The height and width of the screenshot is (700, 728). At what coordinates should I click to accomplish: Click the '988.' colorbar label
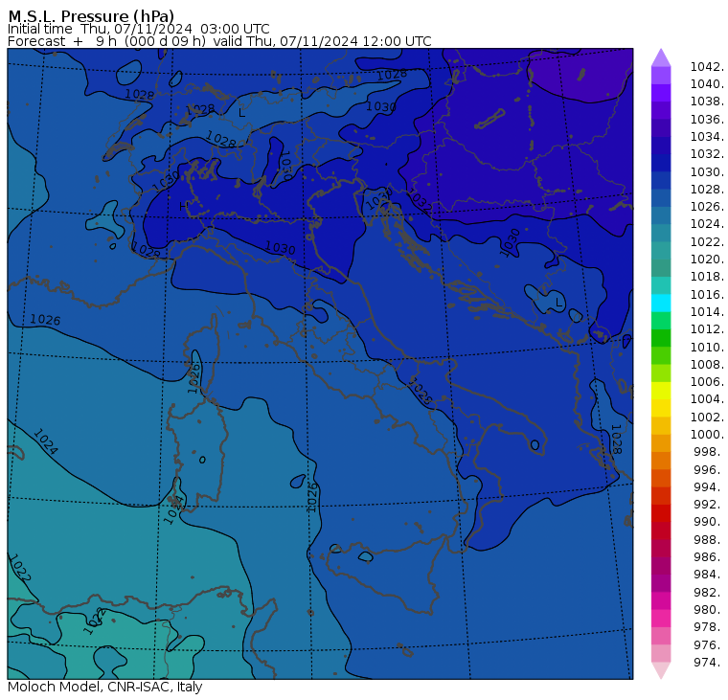pyautogui.click(x=709, y=539)
